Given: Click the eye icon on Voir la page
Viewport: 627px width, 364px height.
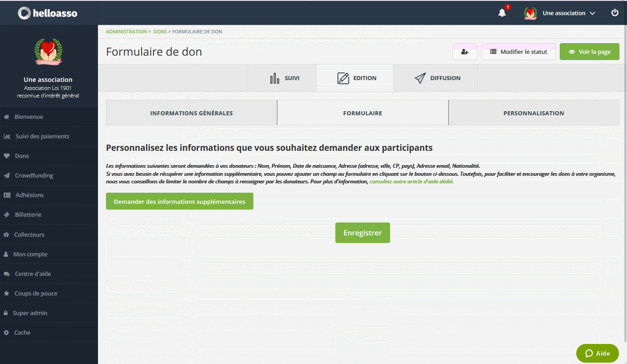Looking at the screenshot, I should tap(572, 52).
